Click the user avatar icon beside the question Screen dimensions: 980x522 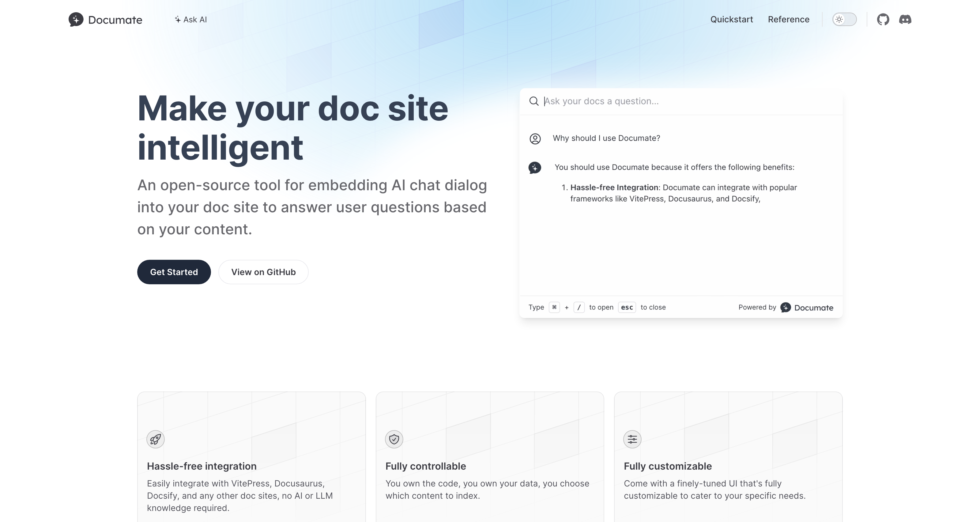[x=535, y=138]
